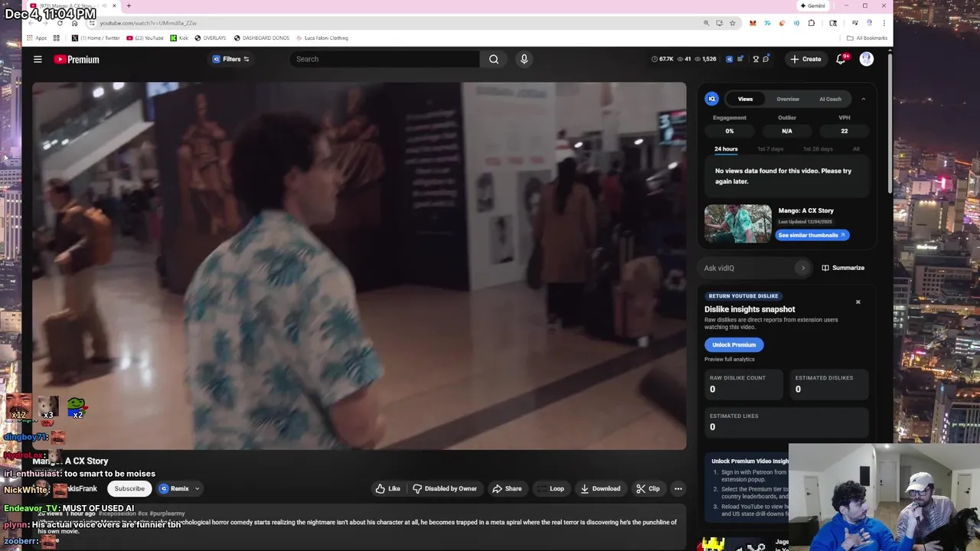Start voice search with microphone icon
The height and width of the screenshot is (551, 980).
(524, 59)
